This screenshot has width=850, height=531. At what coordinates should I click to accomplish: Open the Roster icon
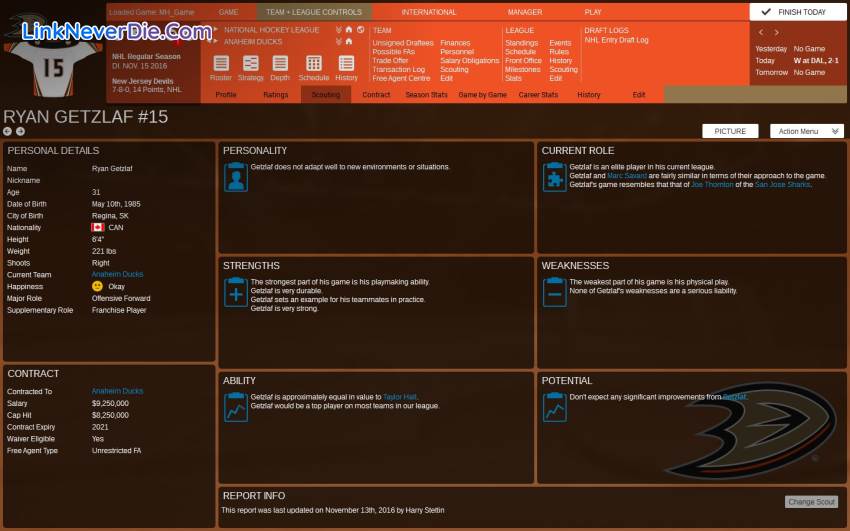click(221, 64)
